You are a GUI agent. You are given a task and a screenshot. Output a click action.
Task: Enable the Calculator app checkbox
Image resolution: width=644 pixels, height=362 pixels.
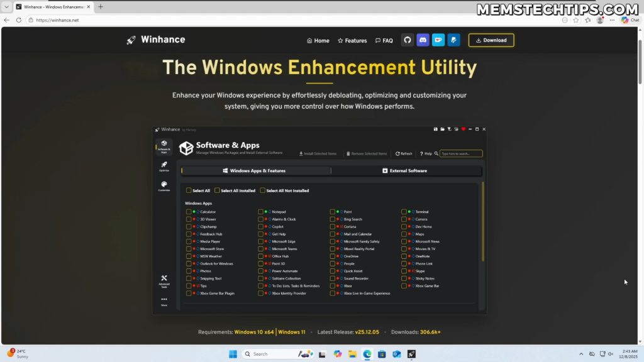pos(190,211)
